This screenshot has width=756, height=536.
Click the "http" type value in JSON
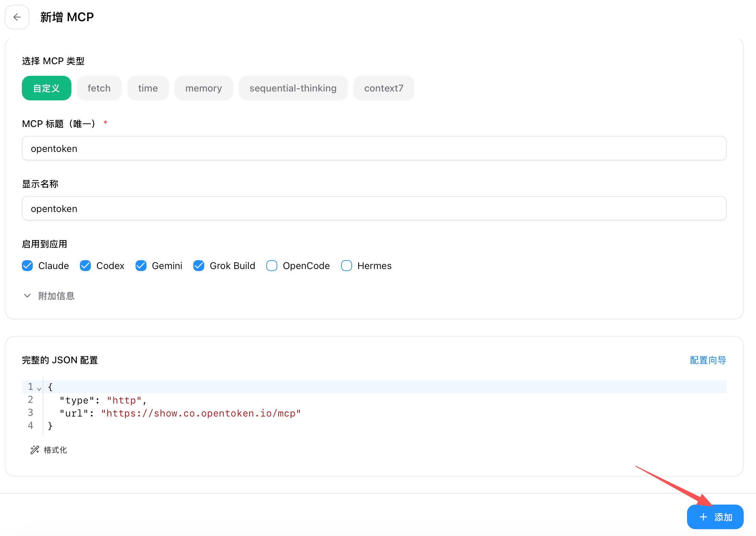(124, 400)
